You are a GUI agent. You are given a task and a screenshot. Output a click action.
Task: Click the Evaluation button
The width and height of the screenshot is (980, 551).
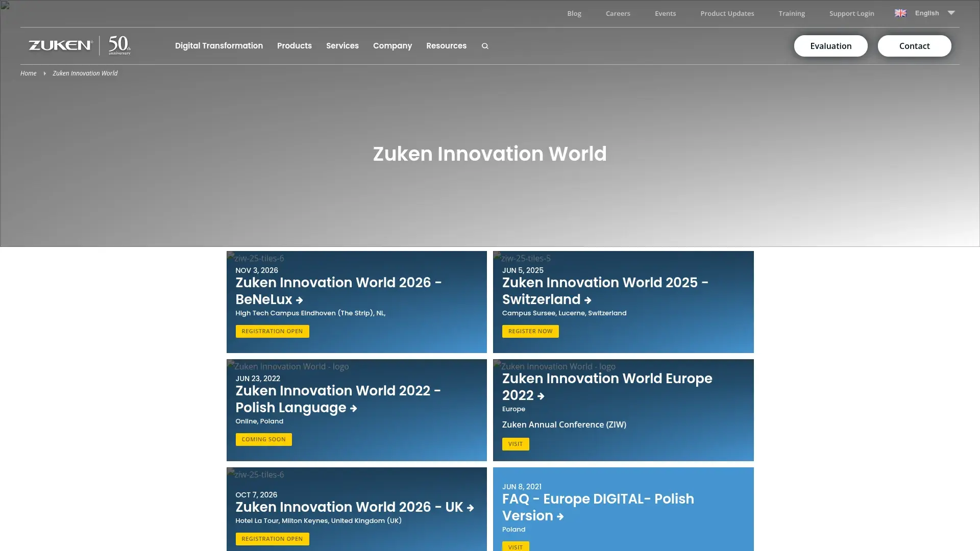pyautogui.click(x=830, y=46)
